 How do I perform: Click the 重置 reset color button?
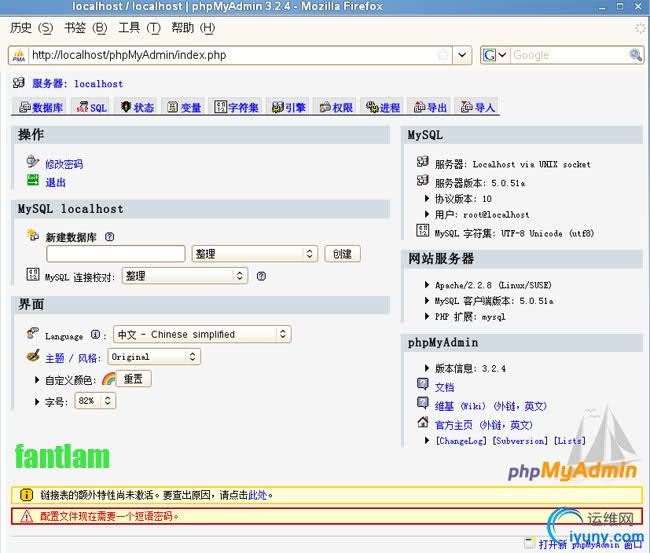(133, 379)
